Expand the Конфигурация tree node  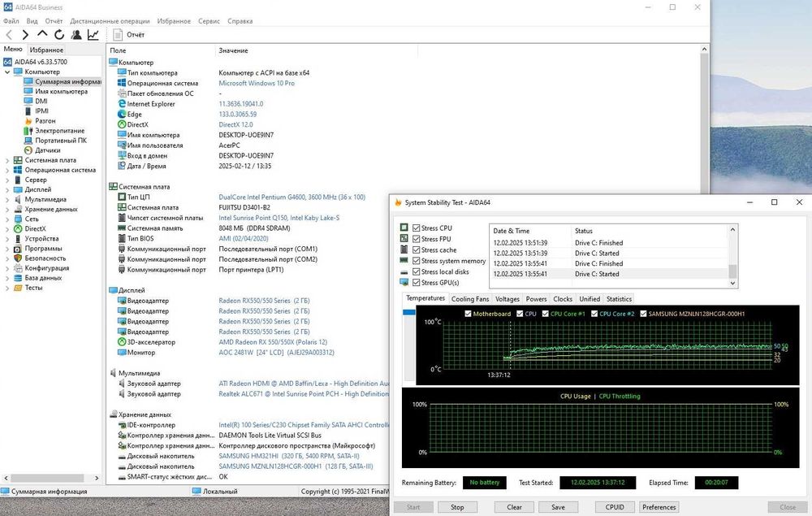coord(7,268)
